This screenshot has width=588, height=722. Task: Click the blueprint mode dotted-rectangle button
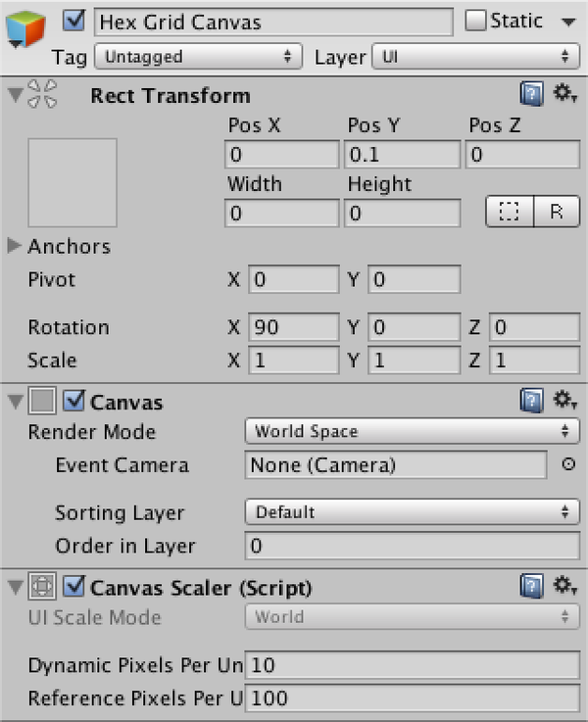(x=510, y=213)
